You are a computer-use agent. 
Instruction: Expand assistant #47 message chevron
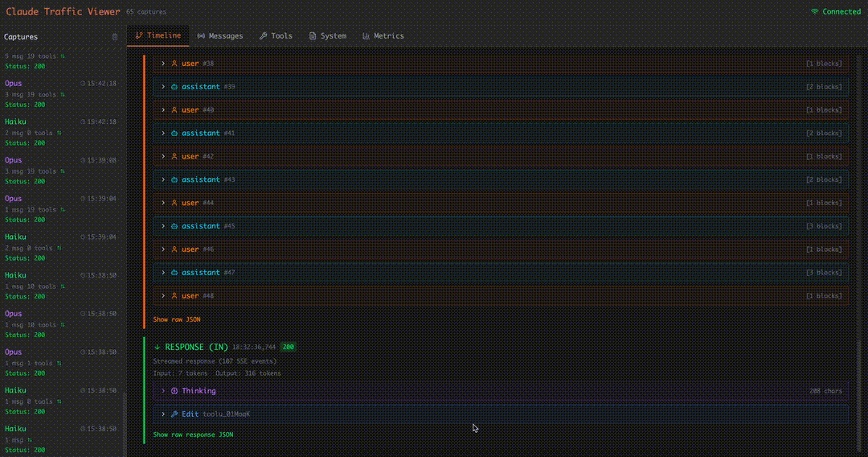point(163,273)
